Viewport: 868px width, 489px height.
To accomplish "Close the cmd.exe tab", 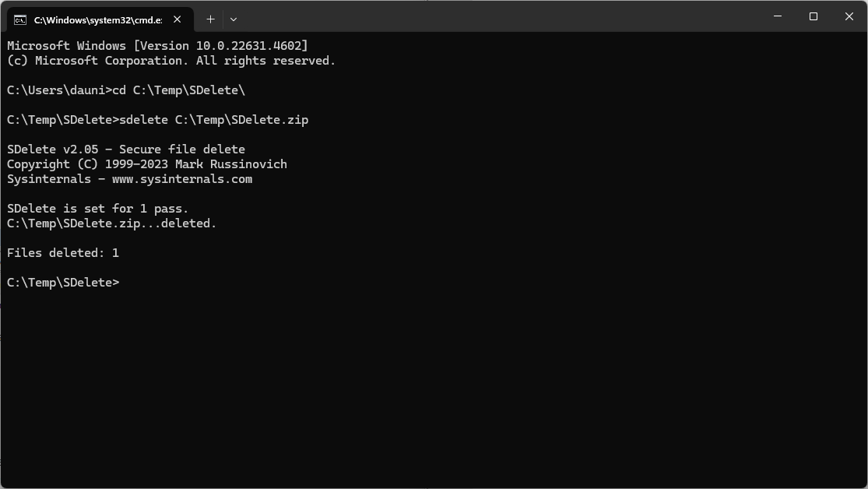I will tap(177, 19).
